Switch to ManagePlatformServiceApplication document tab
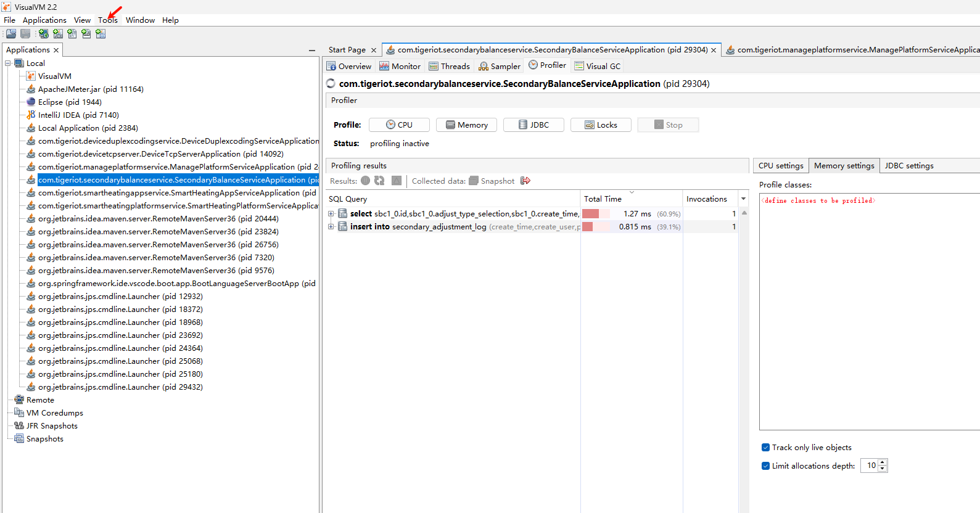 tap(851, 50)
